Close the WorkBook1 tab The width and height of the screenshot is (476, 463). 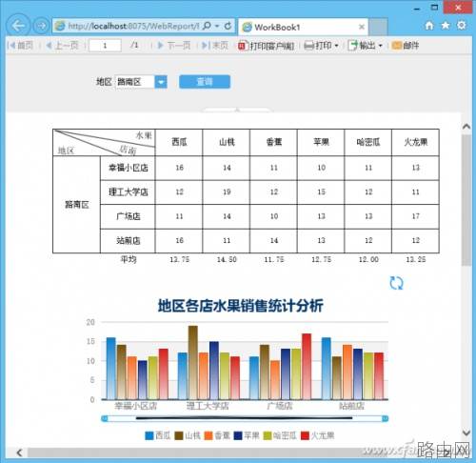tap(362, 27)
